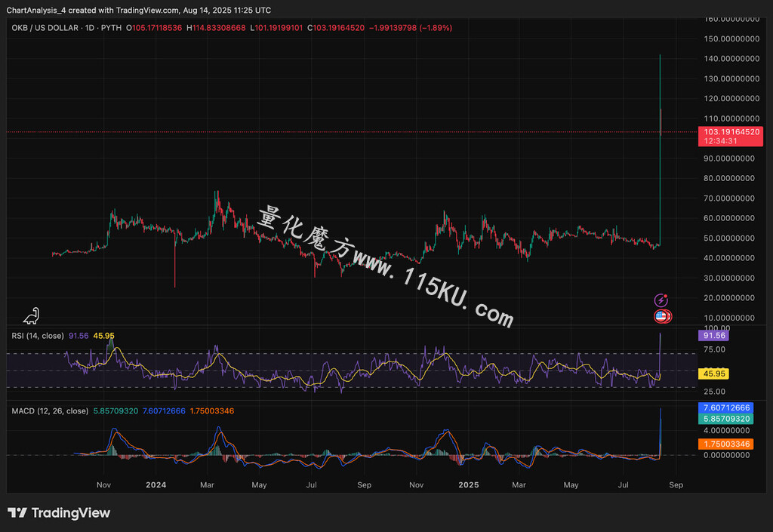Click the 25.00 level on the RSI scale

click(714, 392)
